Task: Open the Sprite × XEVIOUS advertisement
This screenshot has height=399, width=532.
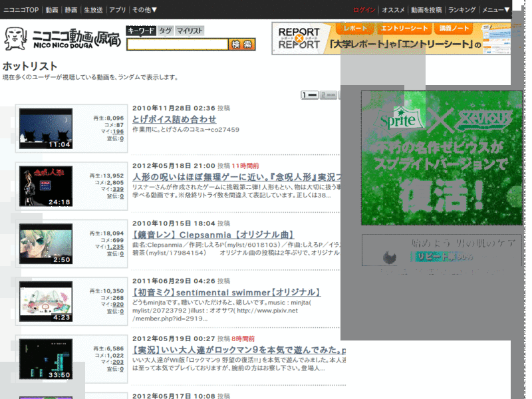Action: [442, 158]
